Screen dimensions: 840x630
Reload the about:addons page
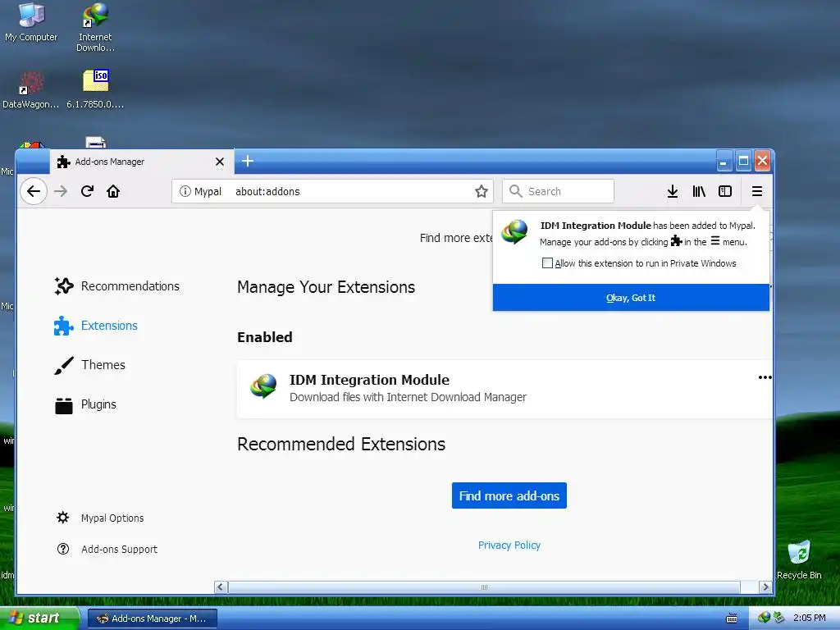click(87, 191)
